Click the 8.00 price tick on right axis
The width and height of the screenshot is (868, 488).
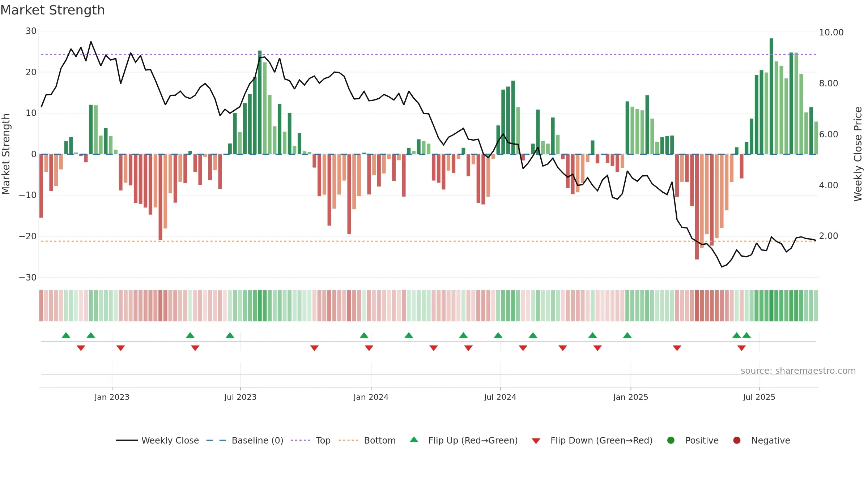point(829,83)
